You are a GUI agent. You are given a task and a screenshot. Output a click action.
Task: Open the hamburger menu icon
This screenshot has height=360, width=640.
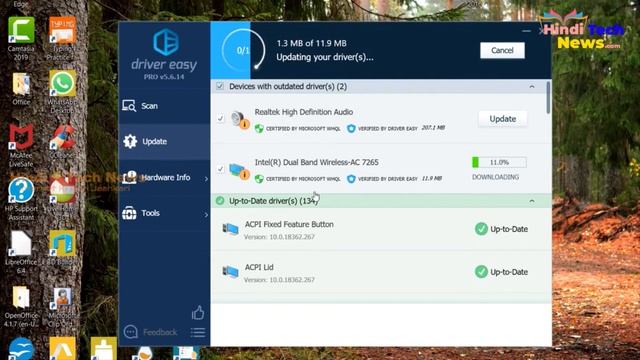coord(198,332)
